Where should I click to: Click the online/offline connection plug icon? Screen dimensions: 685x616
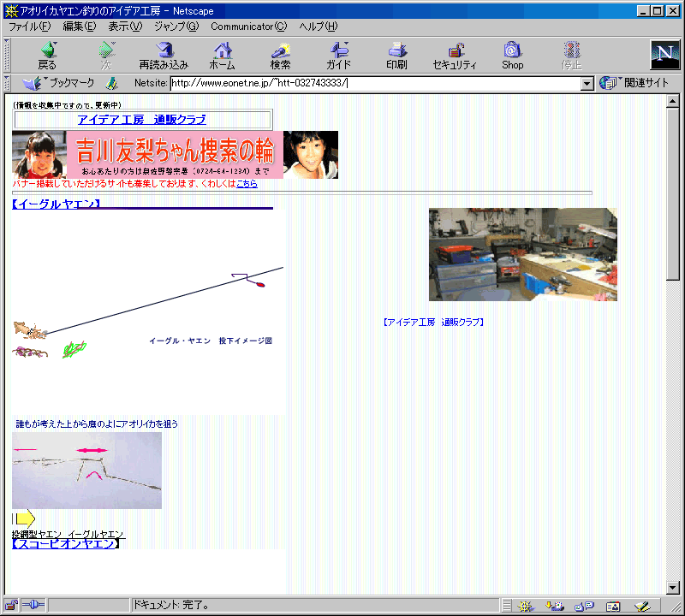[x=33, y=605]
